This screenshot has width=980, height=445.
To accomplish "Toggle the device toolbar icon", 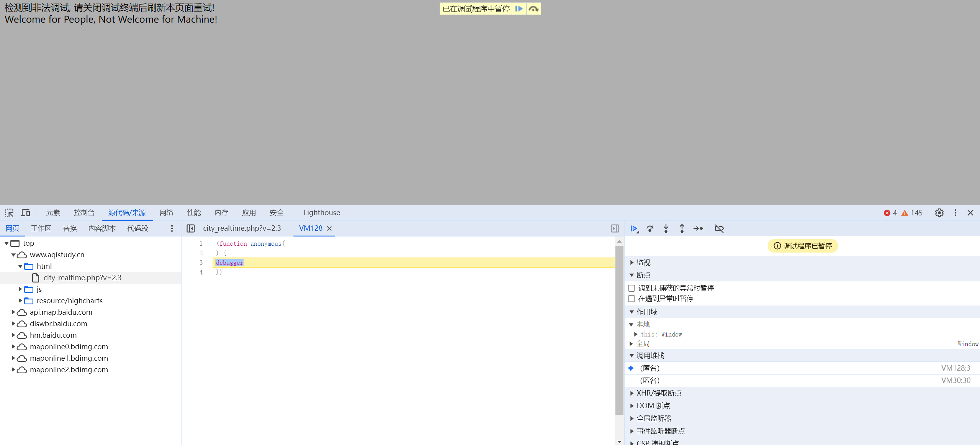I will pos(26,213).
